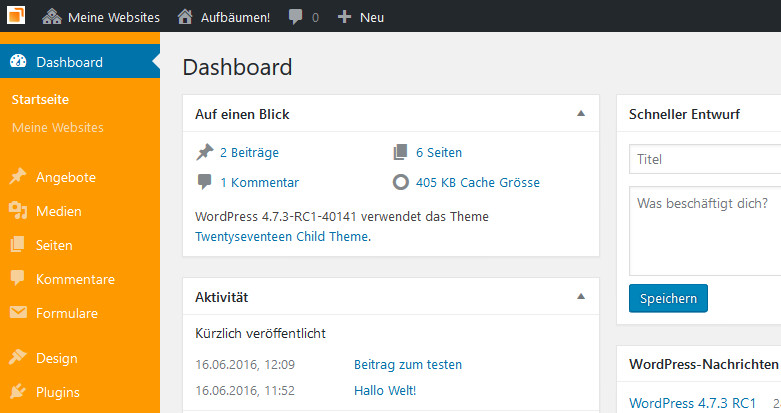Click the Seiten pages icon in sidebar
781x413 pixels.
(x=17, y=245)
